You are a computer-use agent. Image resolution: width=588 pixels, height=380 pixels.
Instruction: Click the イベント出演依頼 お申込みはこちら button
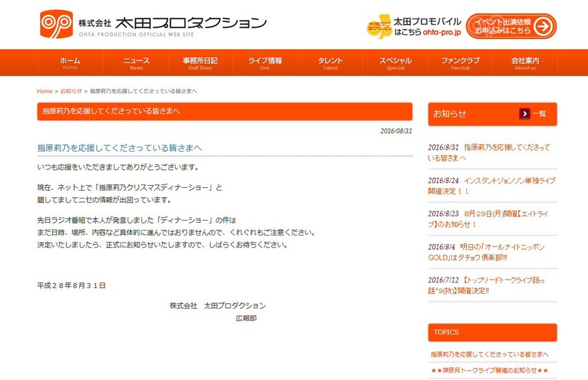click(x=511, y=26)
